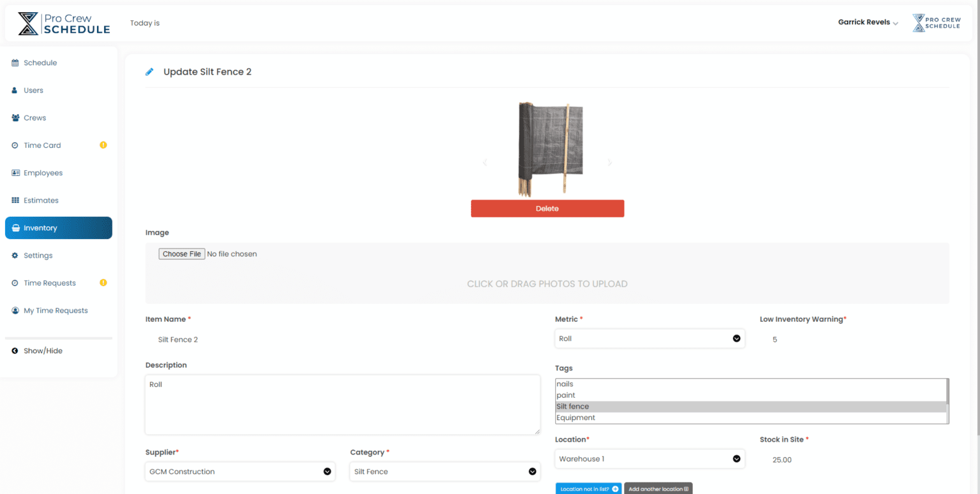Image resolution: width=980 pixels, height=494 pixels.
Task: Click the edit pencil next to Update Silt Fence 2
Action: tap(149, 71)
